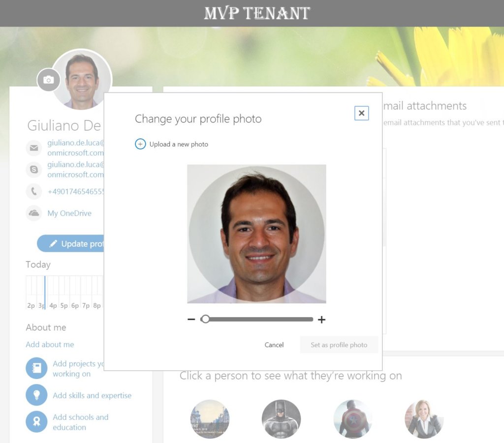
Task: Close the Change your profile photo dialog
Action: pyautogui.click(x=362, y=113)
